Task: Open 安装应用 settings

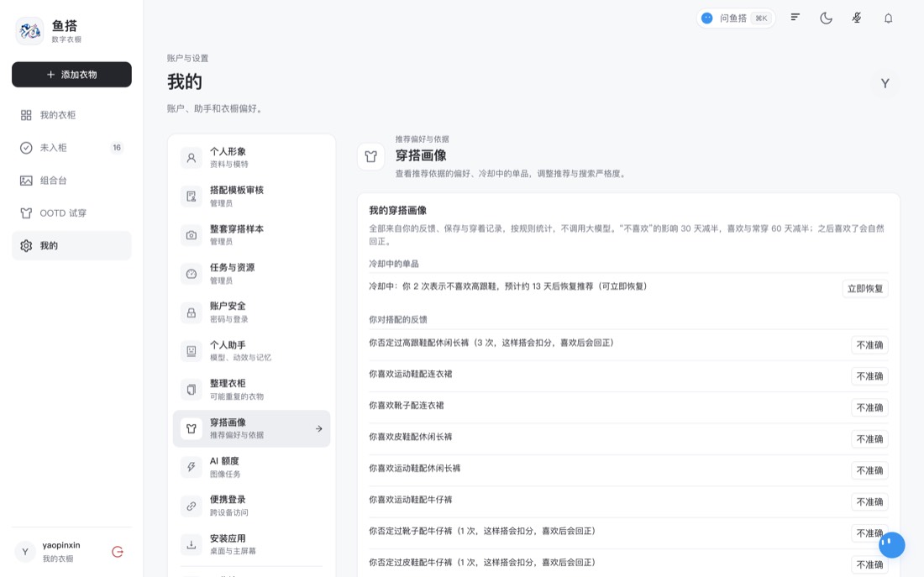Action: [x=252, y=544]
